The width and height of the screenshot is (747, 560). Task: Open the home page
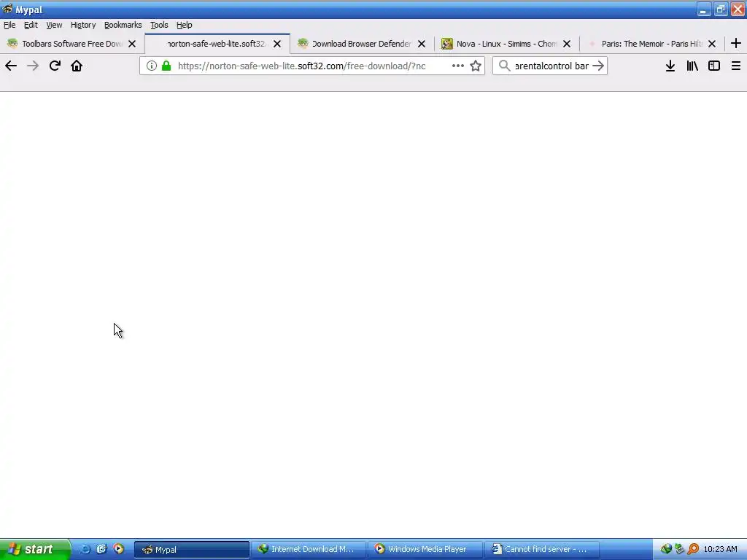point(77,66)
